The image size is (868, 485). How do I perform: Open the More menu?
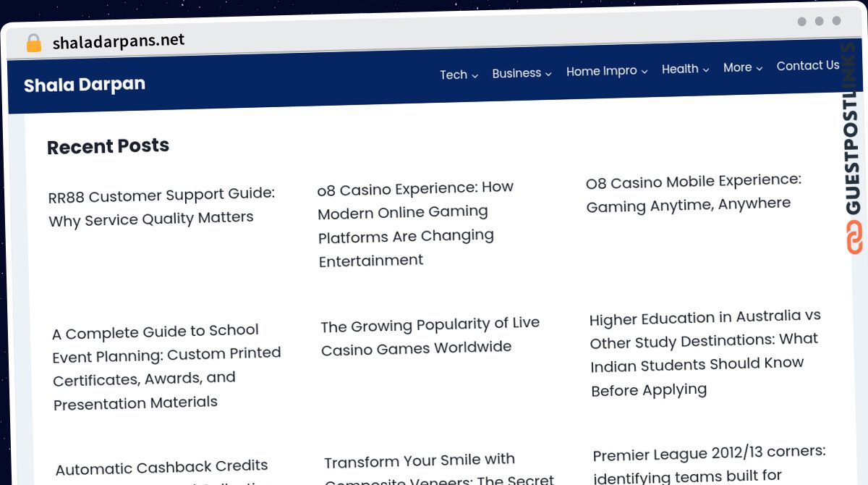tap(737, 67)
